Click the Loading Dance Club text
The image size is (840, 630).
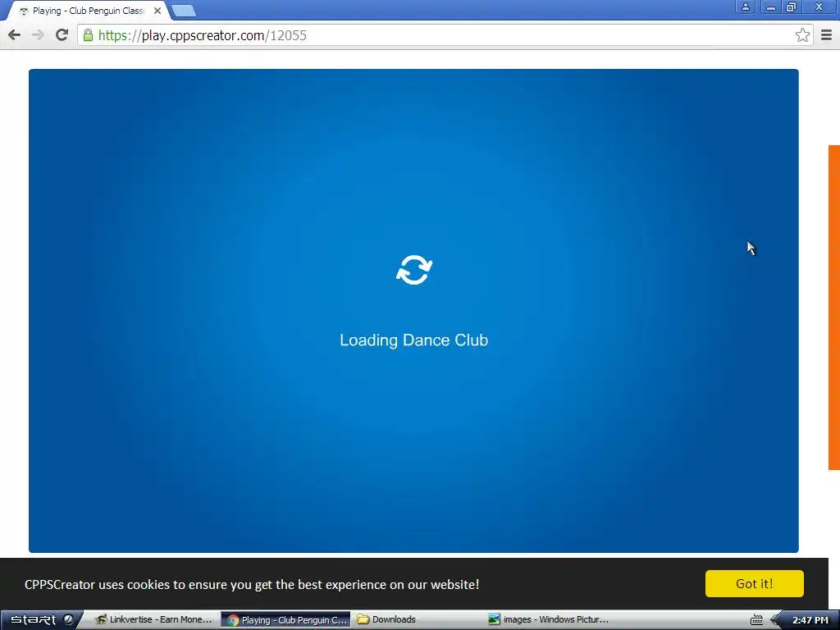[x=413, y=340]
